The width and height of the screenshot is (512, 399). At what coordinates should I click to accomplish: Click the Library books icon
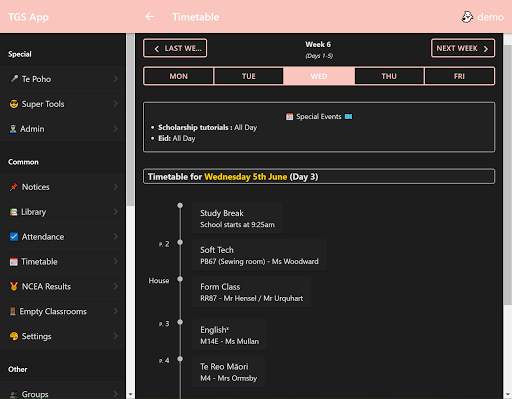tap(13, 212)
